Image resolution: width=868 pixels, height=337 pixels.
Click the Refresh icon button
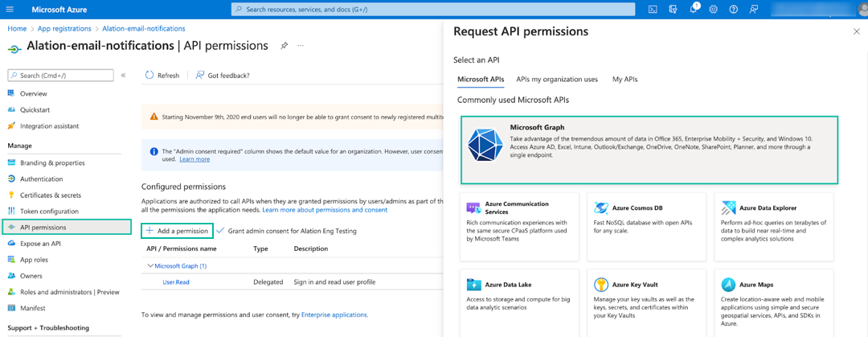[162, 76]
